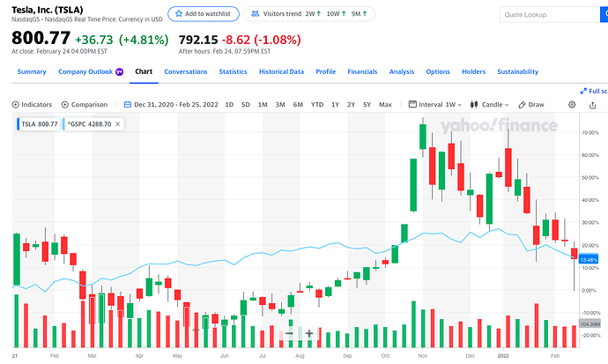This screenshot has height=364, width=608.
Task: Click the Quote Lookup search field
Action: [x=550, y=15]
